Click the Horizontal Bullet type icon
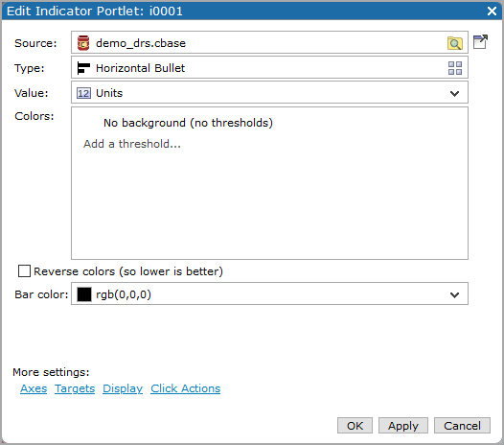Screen dimensions: 504x445 (x=83, y=68)
